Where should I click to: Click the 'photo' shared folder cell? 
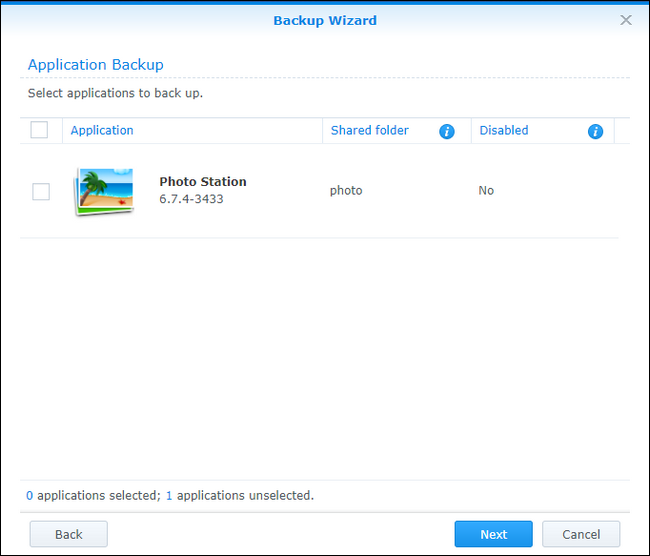(346, 191)
